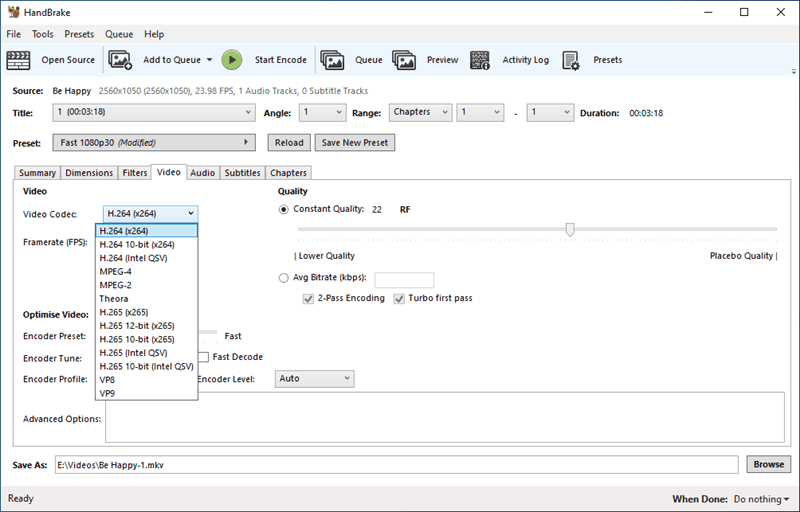Open the end chapter dropdown
The width and height of the screenshot is (800, 512).
550,112
